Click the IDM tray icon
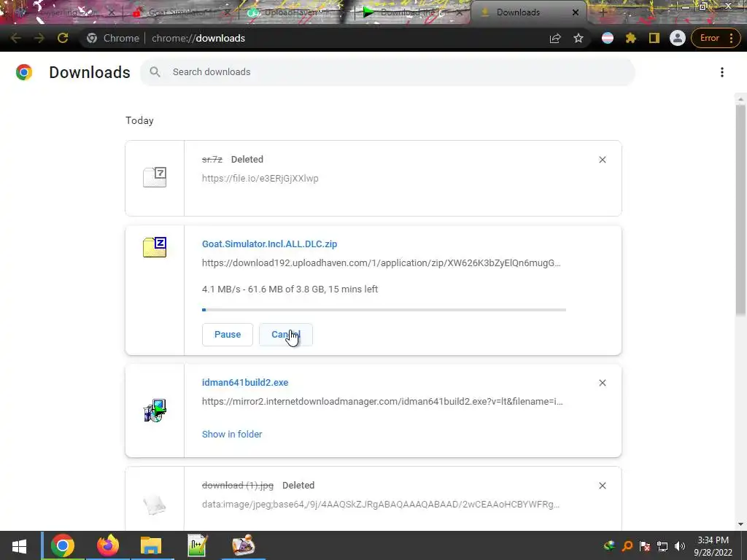Image resolution: width=747 pixels, height=560 pixels. [609, 546]
